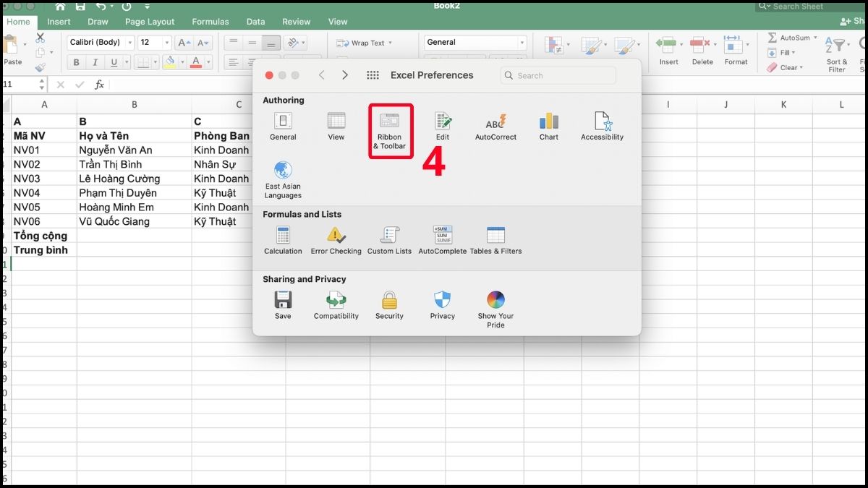Toggle Bold formatting

tap(76, 63)
